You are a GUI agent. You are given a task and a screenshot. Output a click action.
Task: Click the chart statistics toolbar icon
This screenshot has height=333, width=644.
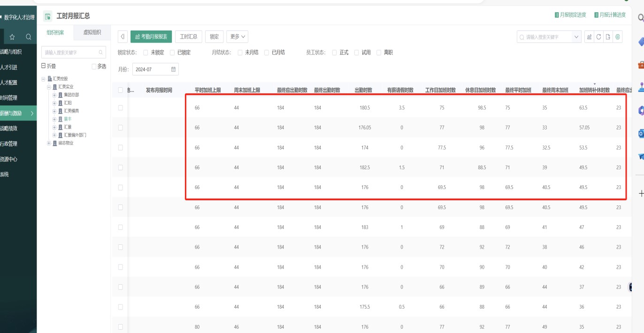click(x=589, y=37)
